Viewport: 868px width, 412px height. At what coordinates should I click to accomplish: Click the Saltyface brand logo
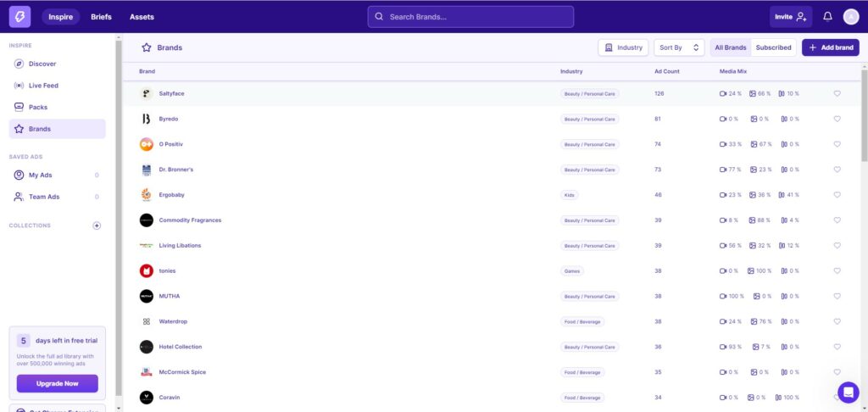146,93
